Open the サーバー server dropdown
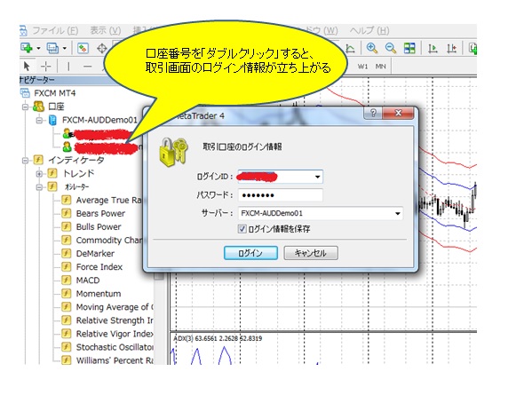532x411 pixels. [x=397, y=213]
